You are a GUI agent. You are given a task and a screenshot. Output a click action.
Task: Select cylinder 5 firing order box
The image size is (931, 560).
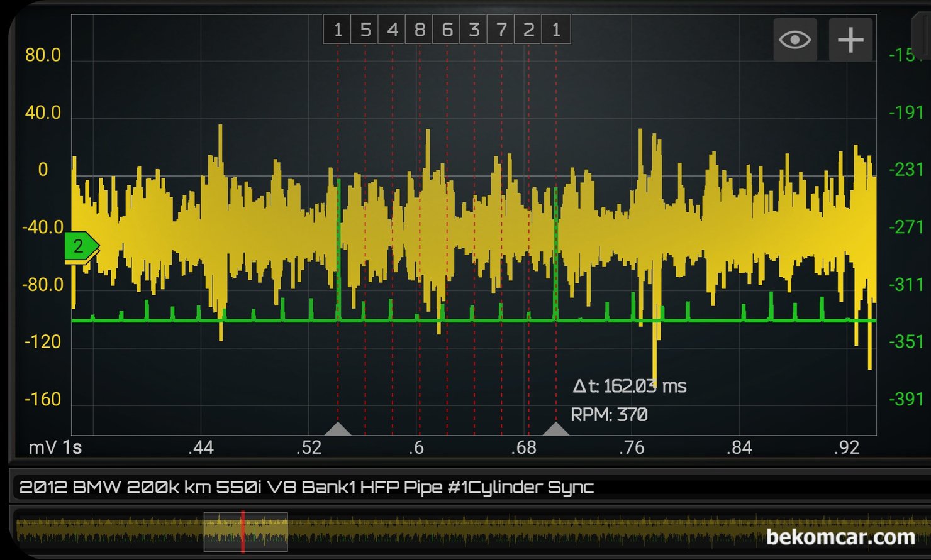[x=365, y=30]
